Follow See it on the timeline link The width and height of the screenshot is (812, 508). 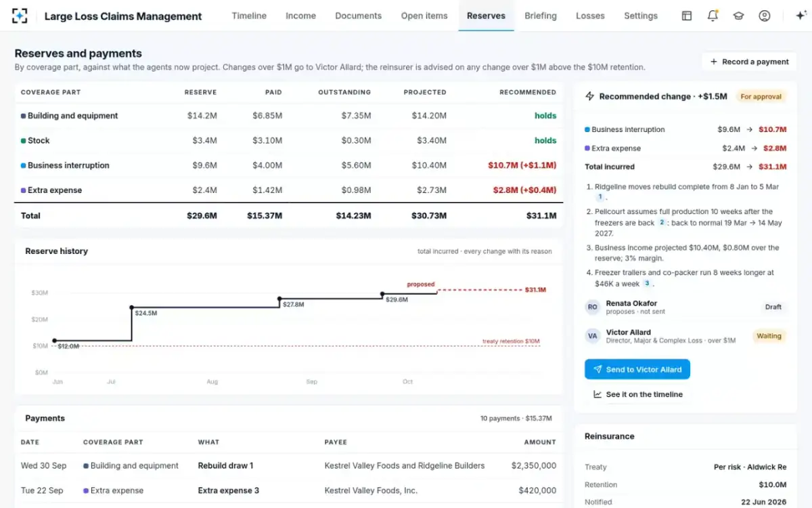(x=637, y=394)
